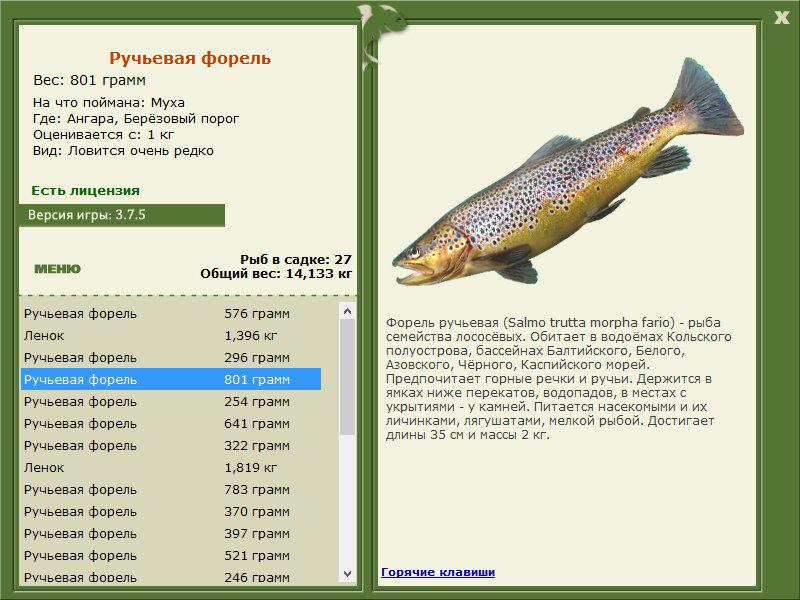The width and height of the screenshot is (800, 600).
Task: Click the Salmo trutta description paragraph
Action: pyautogui.click(x=558, y=379)
